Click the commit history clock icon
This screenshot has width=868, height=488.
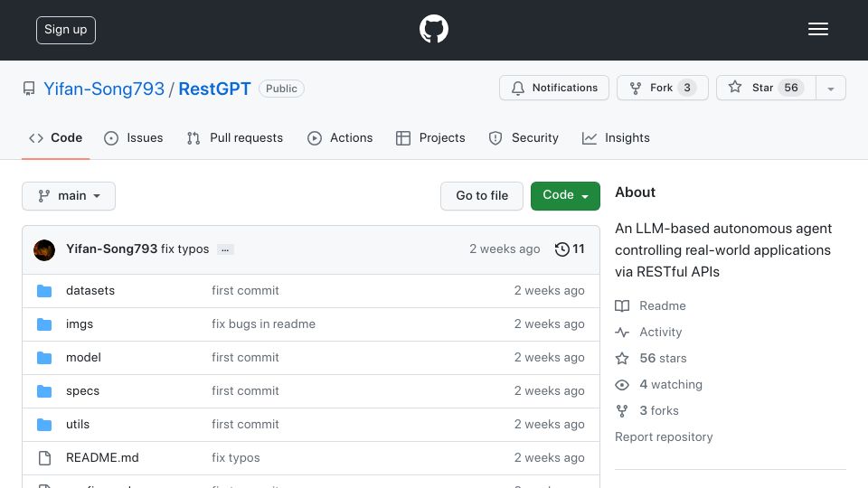561,249
